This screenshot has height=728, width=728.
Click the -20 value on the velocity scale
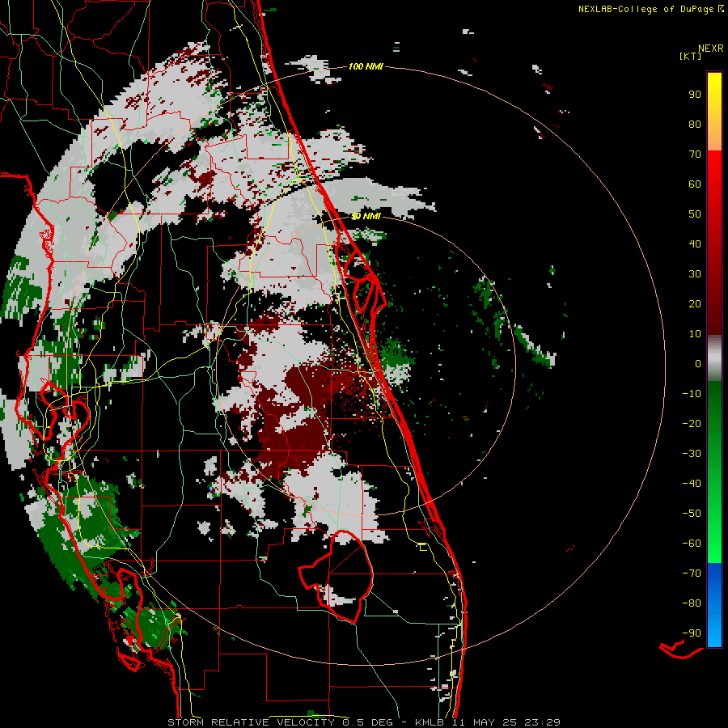(692, 423)
